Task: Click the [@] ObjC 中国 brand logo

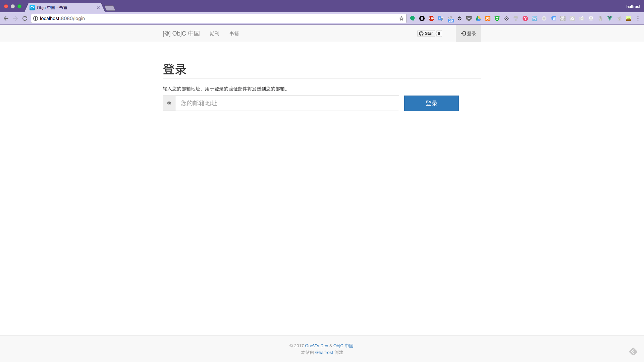Action: [181, 34]
